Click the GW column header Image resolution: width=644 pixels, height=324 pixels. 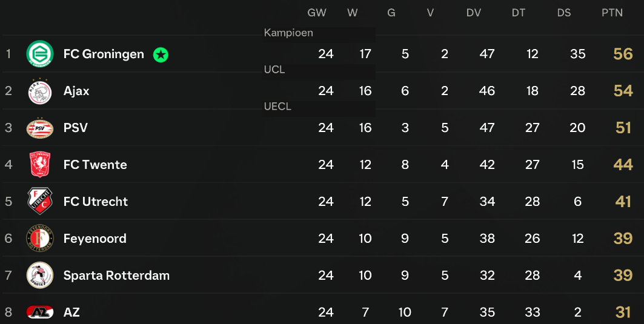(317, 13)
